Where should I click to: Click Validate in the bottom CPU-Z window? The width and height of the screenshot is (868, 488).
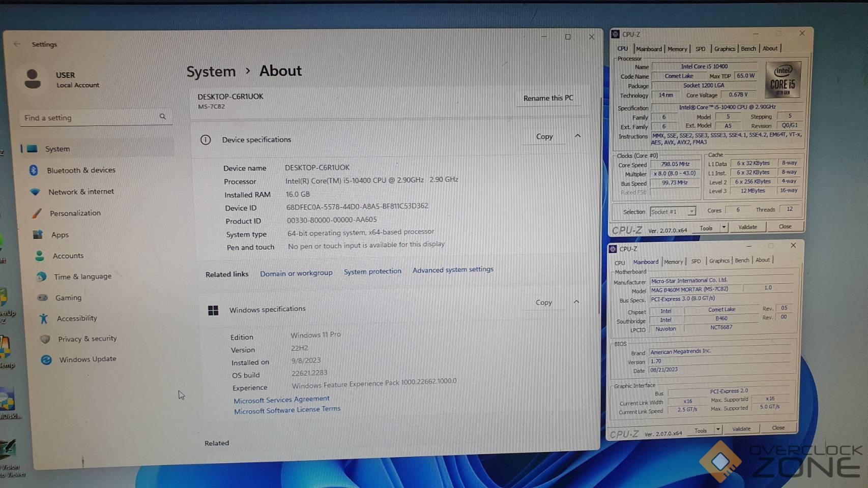point(741,429)
